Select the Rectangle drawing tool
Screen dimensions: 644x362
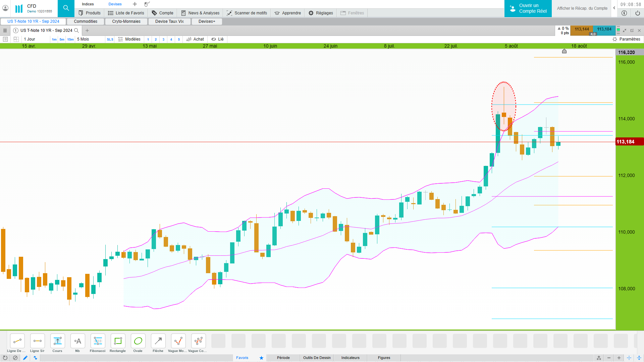tap(118, 341)
